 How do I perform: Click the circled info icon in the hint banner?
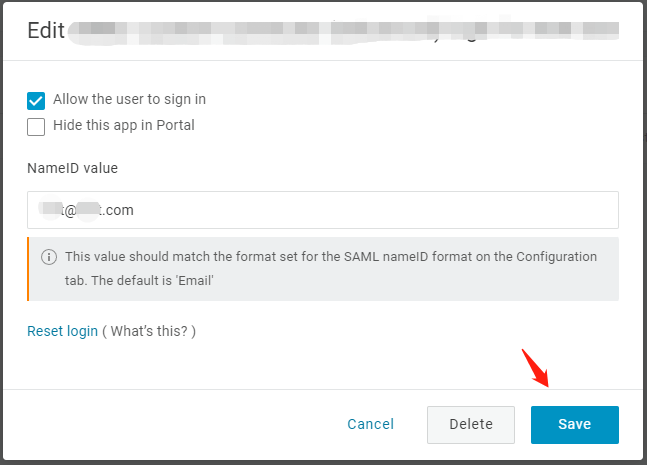pos(49,257)
